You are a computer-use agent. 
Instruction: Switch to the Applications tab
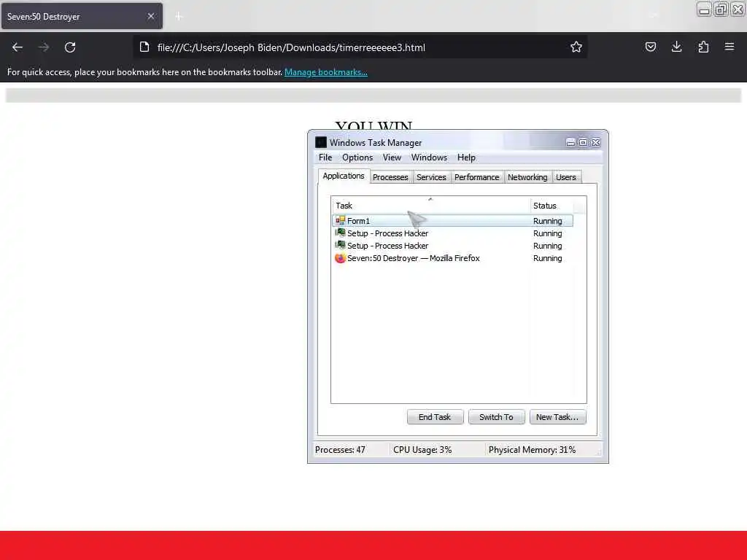(x=344, y=176)
